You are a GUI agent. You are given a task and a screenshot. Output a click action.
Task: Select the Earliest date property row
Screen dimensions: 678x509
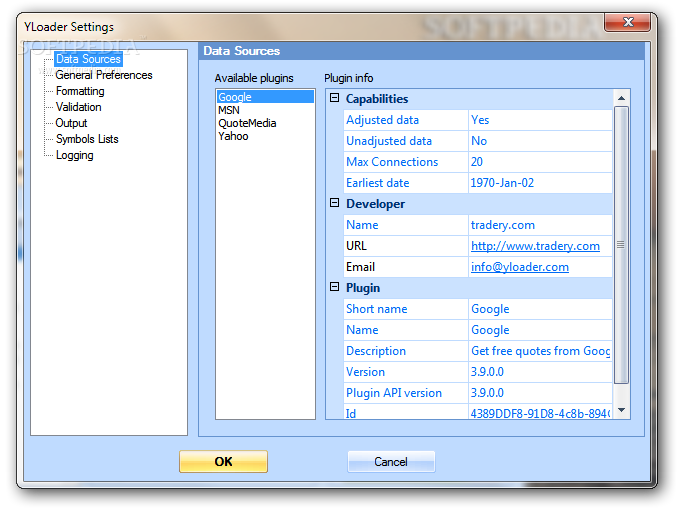point(478,182)
